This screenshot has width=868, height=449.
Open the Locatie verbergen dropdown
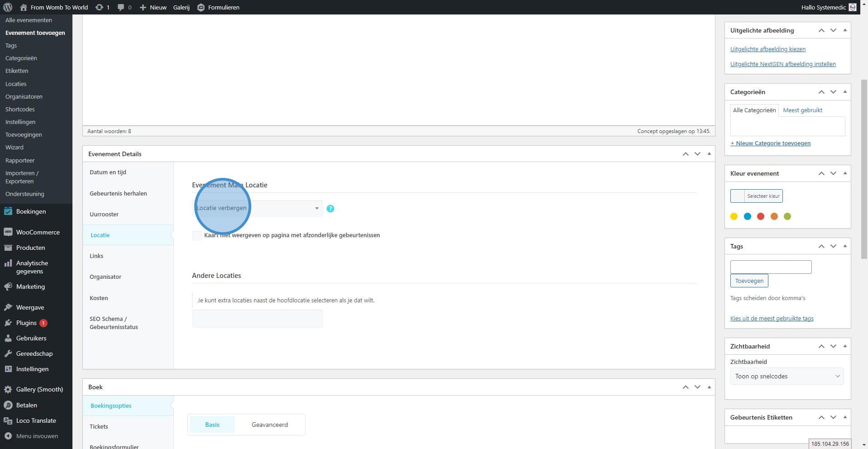pos(258,208)
